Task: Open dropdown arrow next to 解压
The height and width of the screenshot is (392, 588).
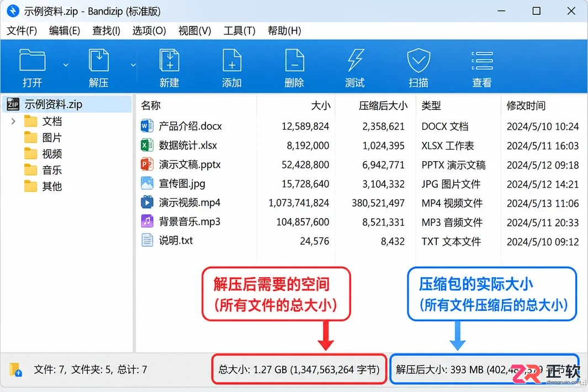Action: tap(133, 65)
